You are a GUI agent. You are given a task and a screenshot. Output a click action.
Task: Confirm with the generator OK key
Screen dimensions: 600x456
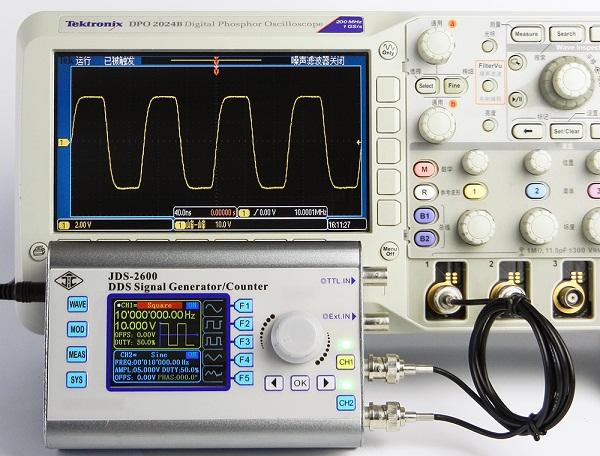300,383
